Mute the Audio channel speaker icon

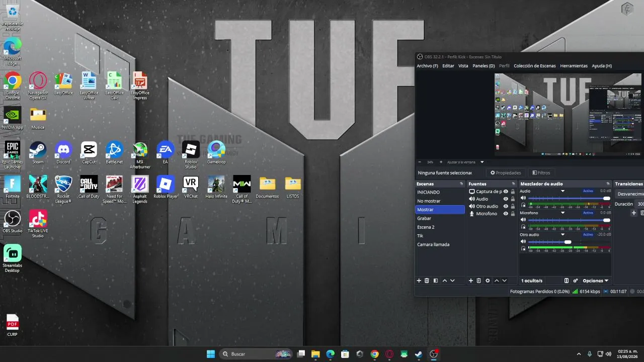523,198
